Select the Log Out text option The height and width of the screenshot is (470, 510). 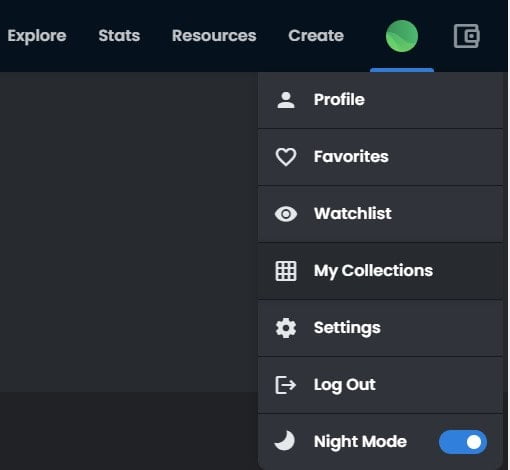(x=344, y=385)
